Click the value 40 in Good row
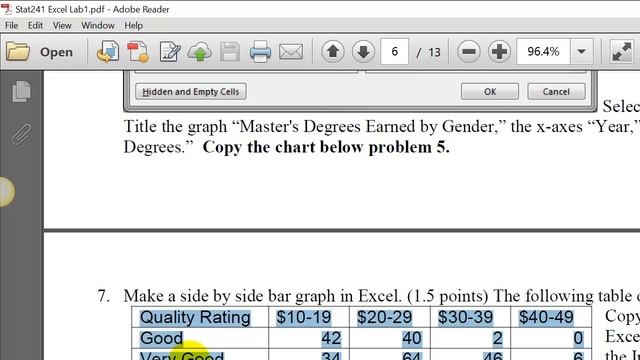The height and width of the screenshot is (360, 640). (x=411, y=338)
